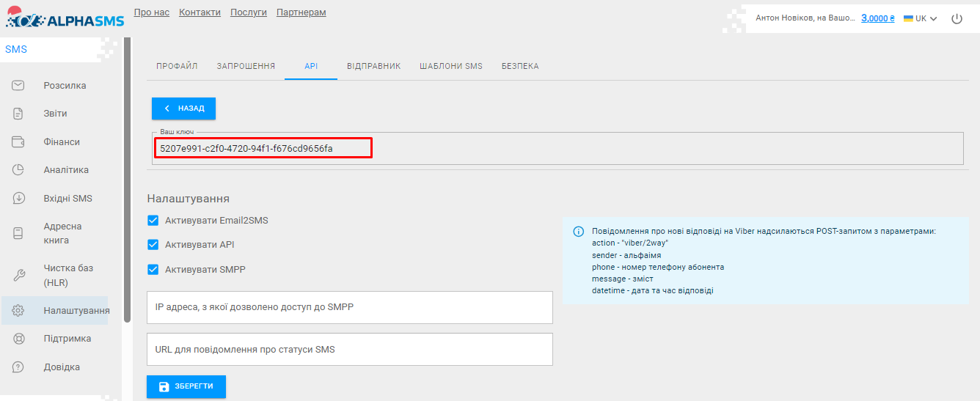Open the account balance link
This screenshot has height=401, width=980.
(877, 18)
